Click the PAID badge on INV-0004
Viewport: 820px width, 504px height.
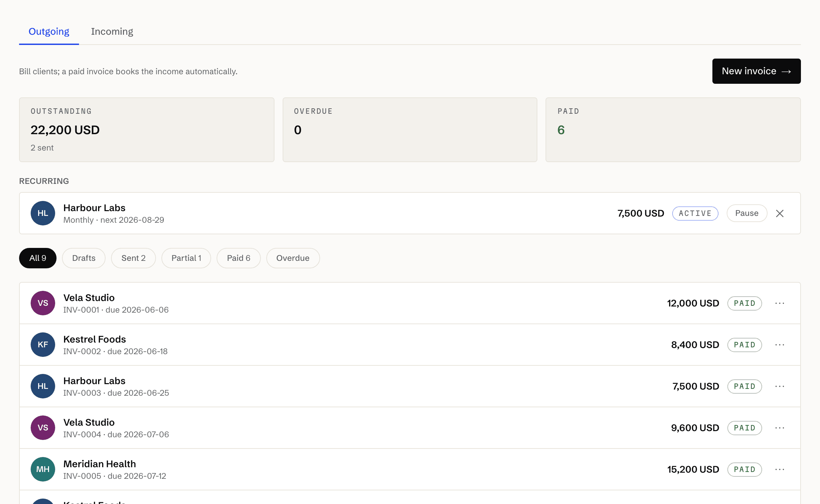(x=745, y=428)
